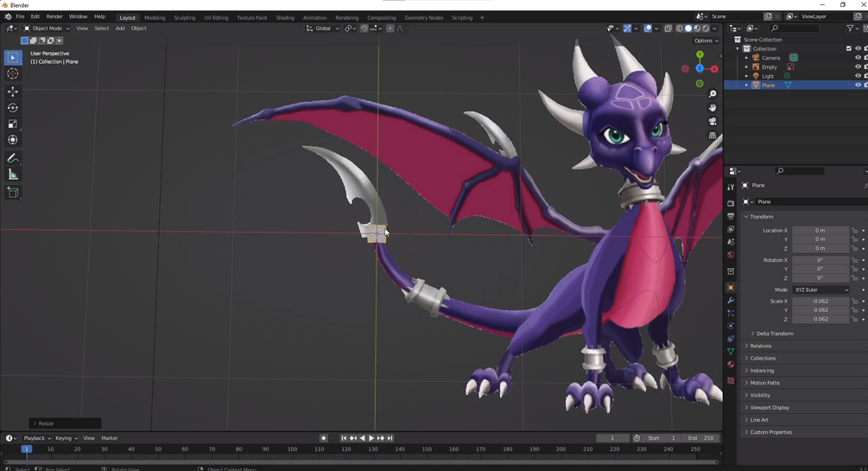
Task: Open the World properties tab
Action: [x=731, y=255]
